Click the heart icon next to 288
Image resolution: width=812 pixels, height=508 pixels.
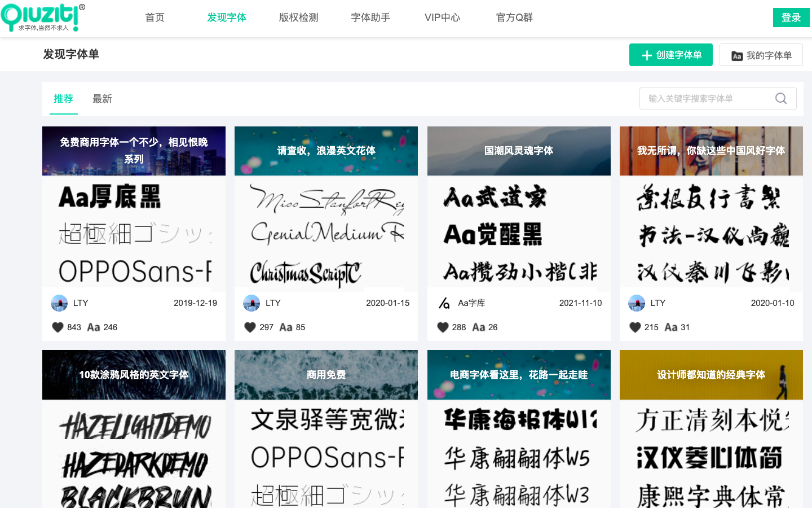point(443,327)
